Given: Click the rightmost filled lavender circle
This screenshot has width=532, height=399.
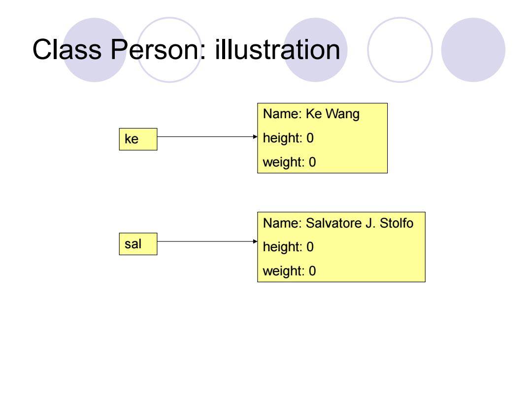Looking at the screenshot, I should 473,50.
